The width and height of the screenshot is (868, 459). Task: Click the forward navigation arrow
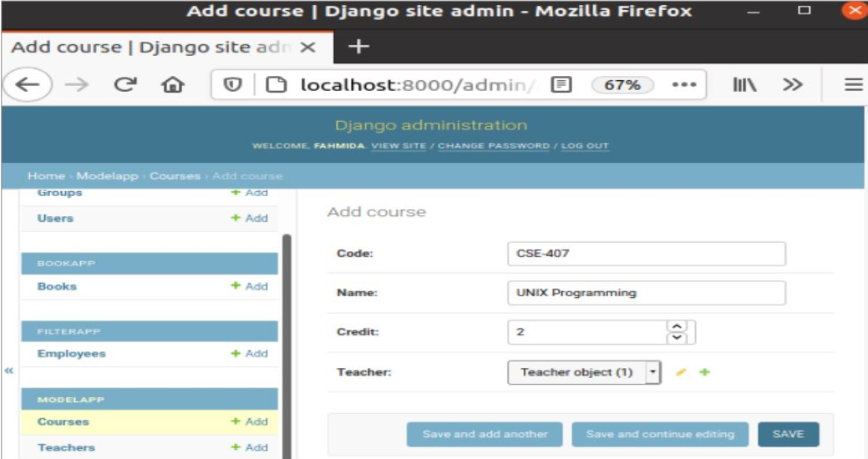pyautogui.click(x=76, y=84)
